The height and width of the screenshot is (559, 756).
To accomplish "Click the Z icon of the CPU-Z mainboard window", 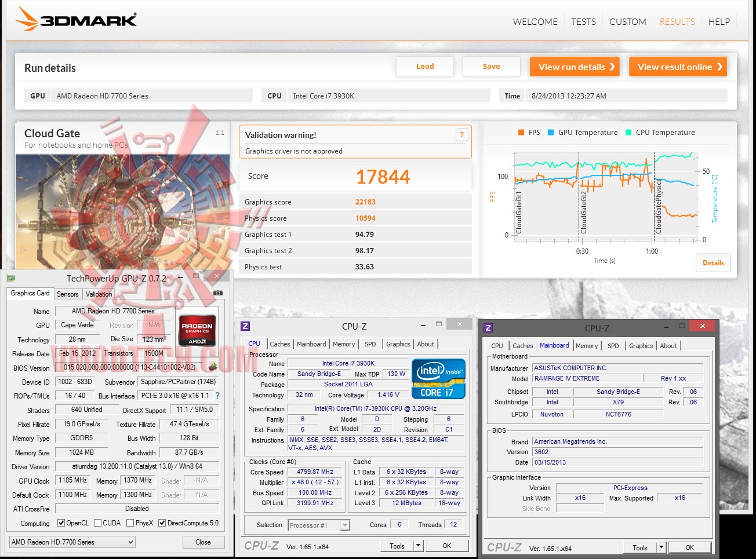I will [x=488, y=328].
